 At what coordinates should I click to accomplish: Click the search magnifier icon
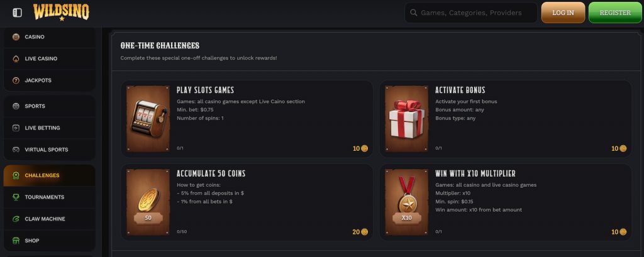(x=413, y=13)
